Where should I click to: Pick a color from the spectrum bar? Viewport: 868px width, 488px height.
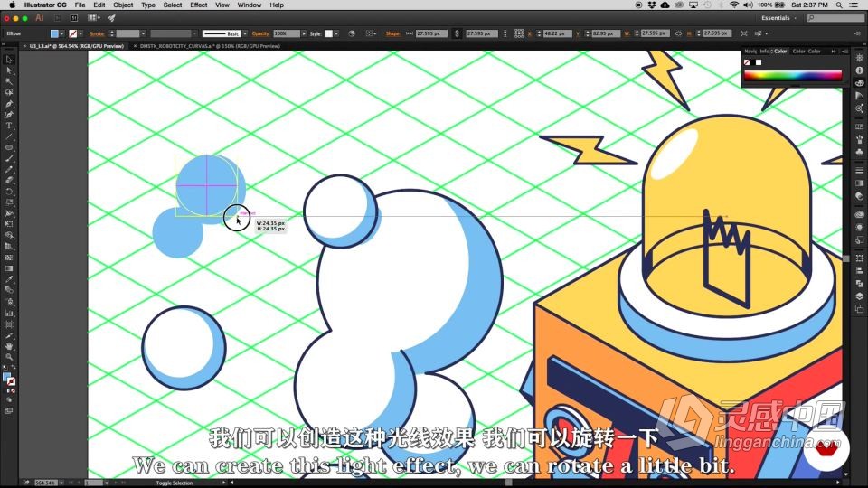(792, 76)
